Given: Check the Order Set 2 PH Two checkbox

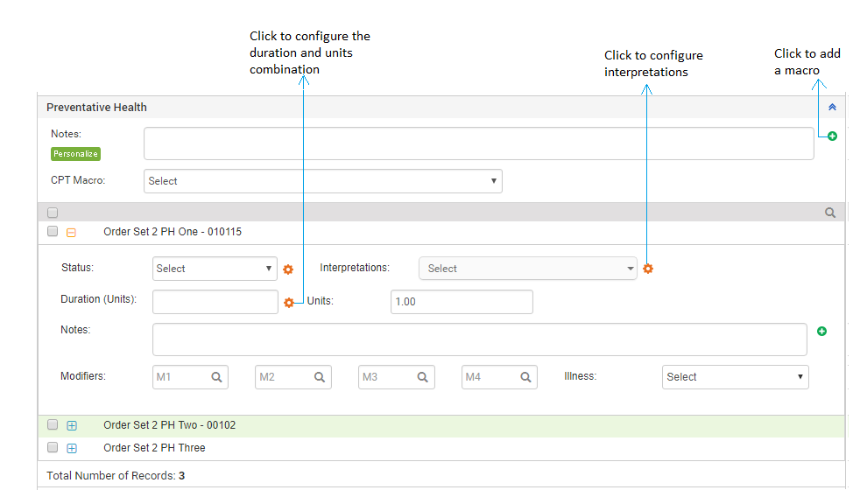Looking at the screenshot, I should pyautogui.click(x=53, y=425).
